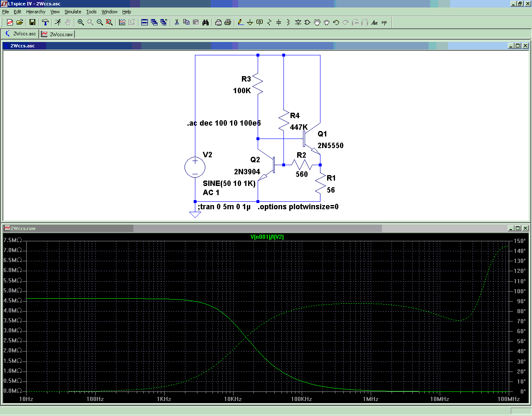Open the Simulate menu
Viewport: 532px width, 416px height.
[73, 12]
